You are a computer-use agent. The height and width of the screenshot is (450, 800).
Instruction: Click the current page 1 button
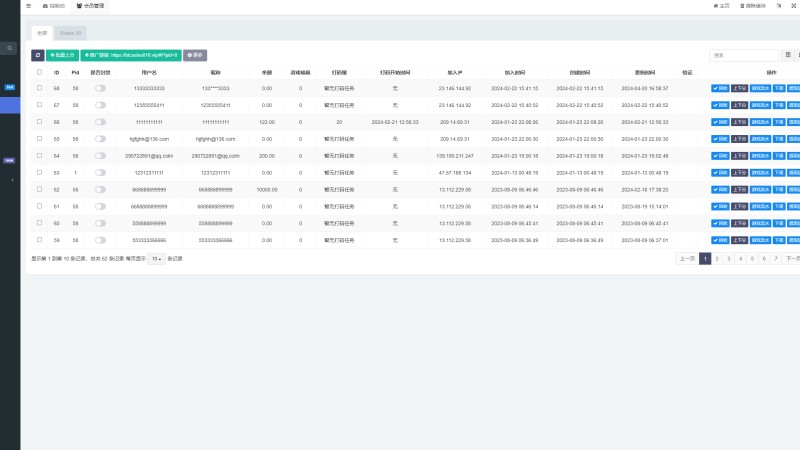[x=705, y=259]
